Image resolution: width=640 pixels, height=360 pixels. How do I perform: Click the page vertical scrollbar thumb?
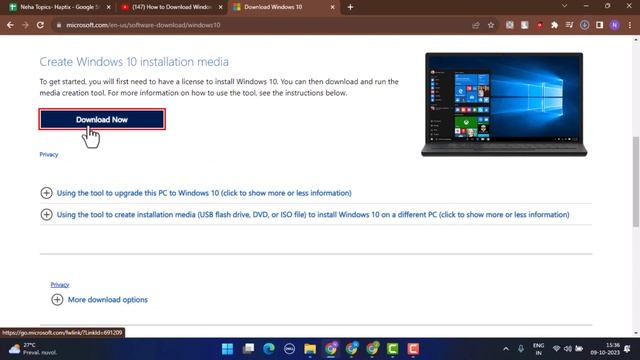(x=636, y=182)
